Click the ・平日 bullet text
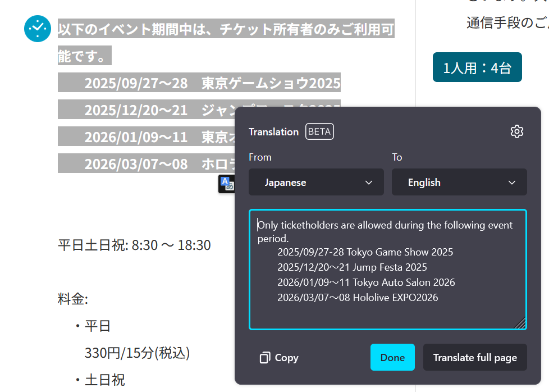The height and width of the screenshot is (392, 549). click(93, 326)
